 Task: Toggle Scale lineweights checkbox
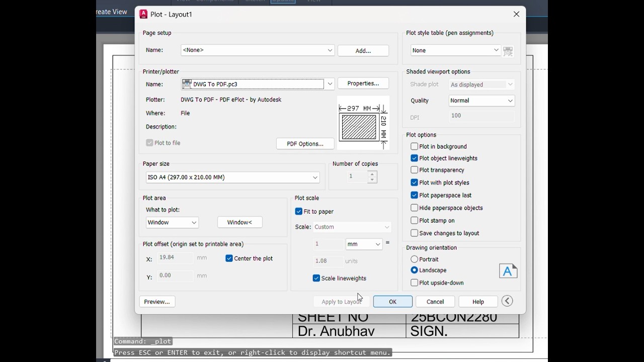click(x=316, y=278)
